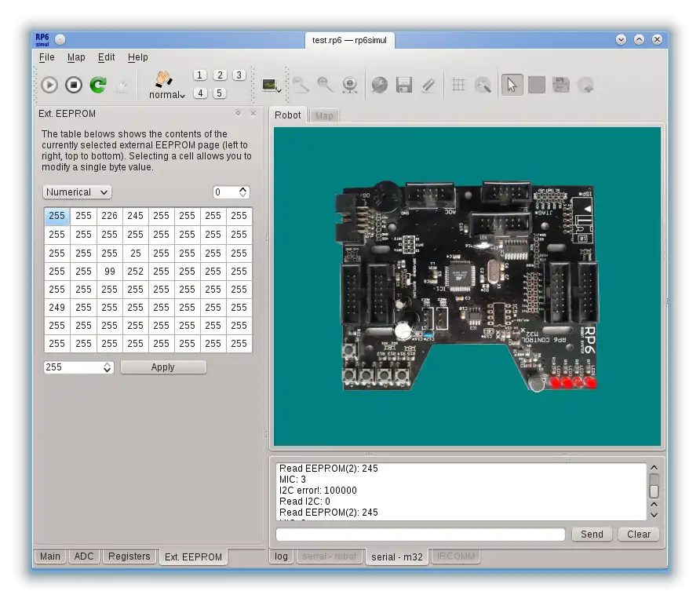Click the serial command input field
700x602 pixels.
click(x=420, y=535)
